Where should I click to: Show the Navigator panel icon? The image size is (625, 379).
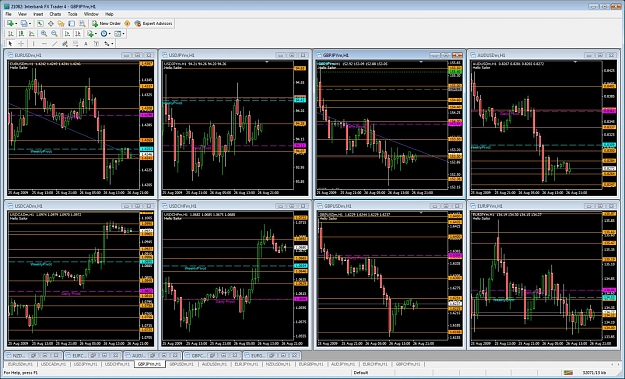pos(61,24)
